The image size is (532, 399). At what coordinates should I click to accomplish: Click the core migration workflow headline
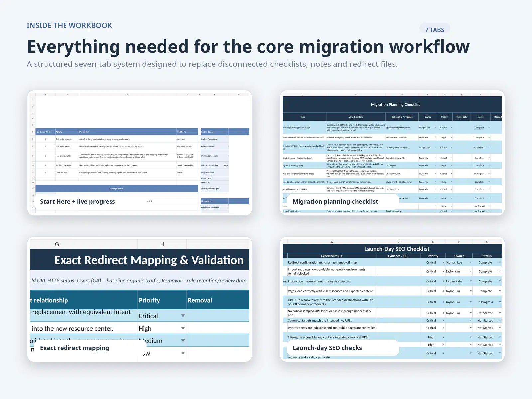[x=248, y=46]
